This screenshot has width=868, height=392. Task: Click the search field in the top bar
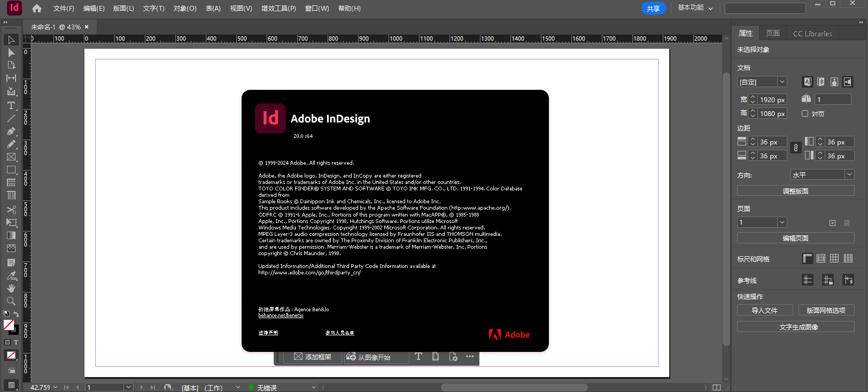(x=765, y=8)
